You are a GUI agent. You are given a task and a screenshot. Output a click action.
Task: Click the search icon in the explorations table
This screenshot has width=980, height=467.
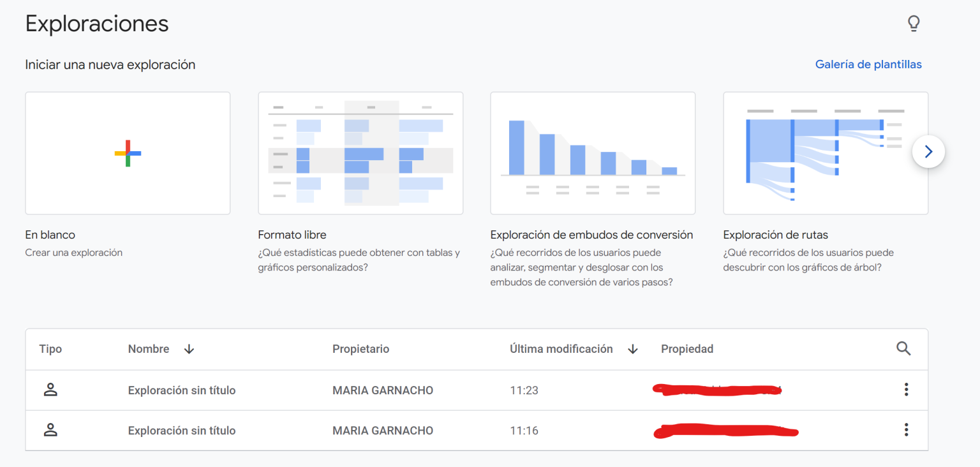pos(903,348)
